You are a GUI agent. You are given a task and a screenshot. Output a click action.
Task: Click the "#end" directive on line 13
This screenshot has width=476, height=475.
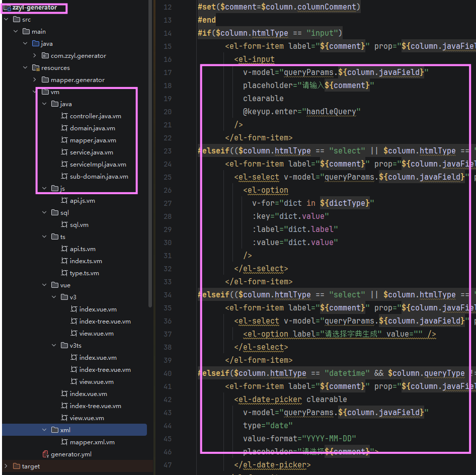pyautogui.click(x=207, y=20)
